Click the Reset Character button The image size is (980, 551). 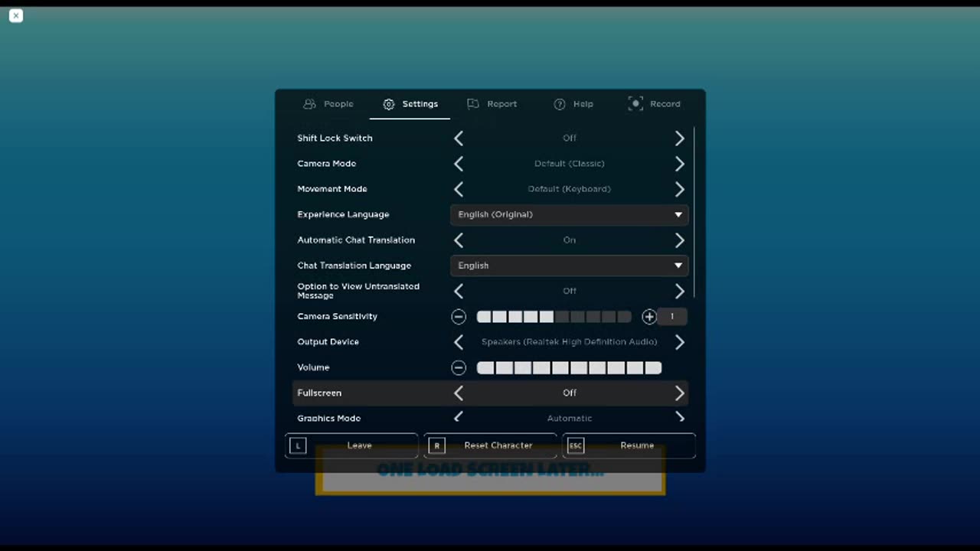490,445
